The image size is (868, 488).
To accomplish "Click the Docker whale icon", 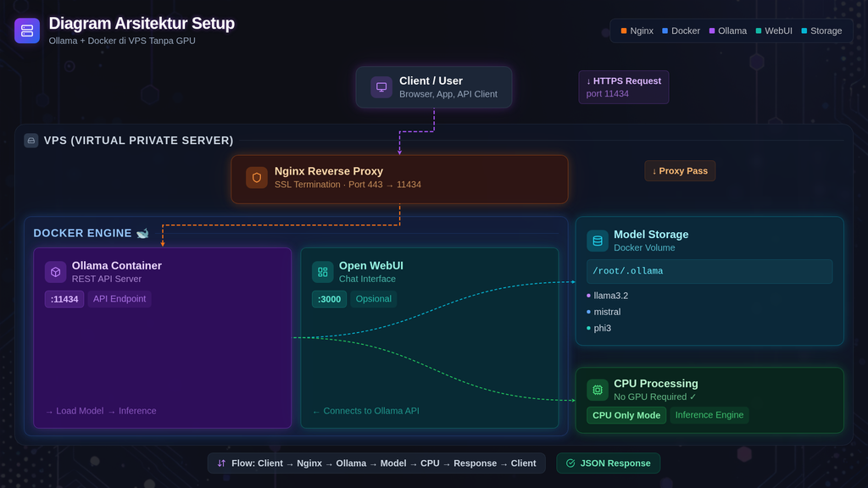I will coord(142,233).
